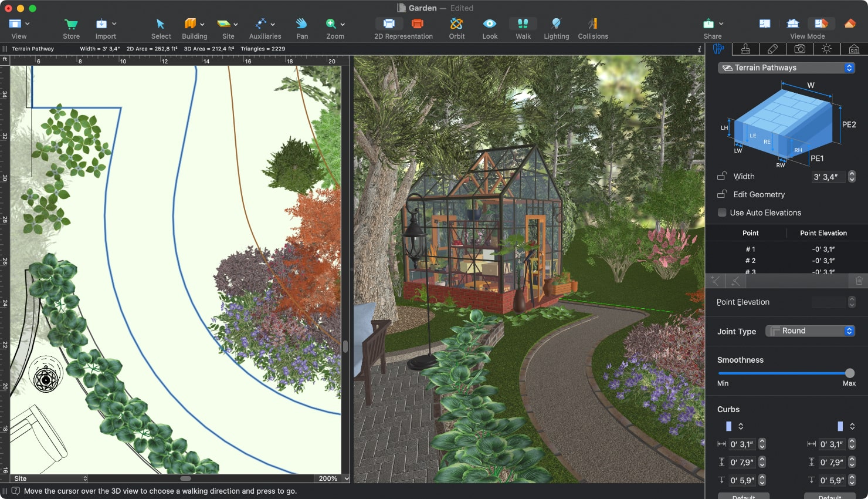
Task: Click the left curb Default button
Action: pyautogui.click(x=744, y=496)
